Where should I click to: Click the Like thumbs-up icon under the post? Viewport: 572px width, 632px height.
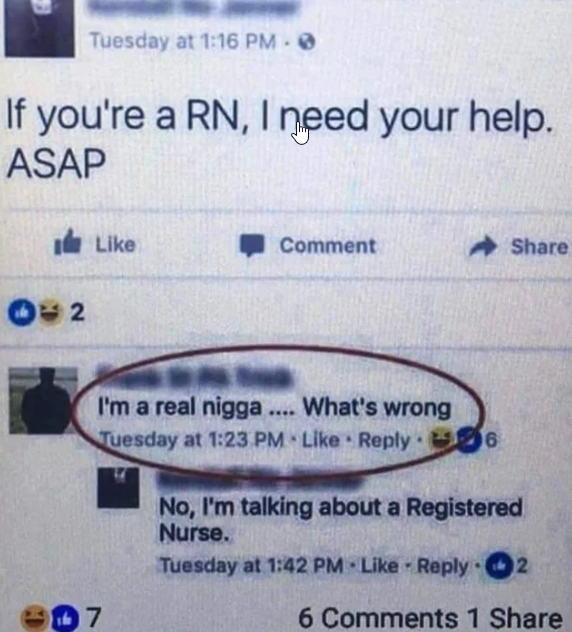(x=68, y=242)
